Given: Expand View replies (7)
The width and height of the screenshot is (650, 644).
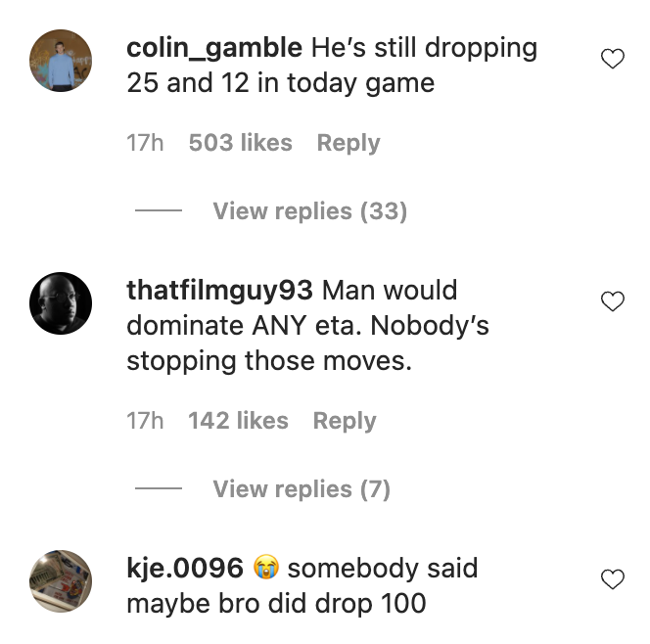Looking at the screenshot, I should [x=302, y=489].
